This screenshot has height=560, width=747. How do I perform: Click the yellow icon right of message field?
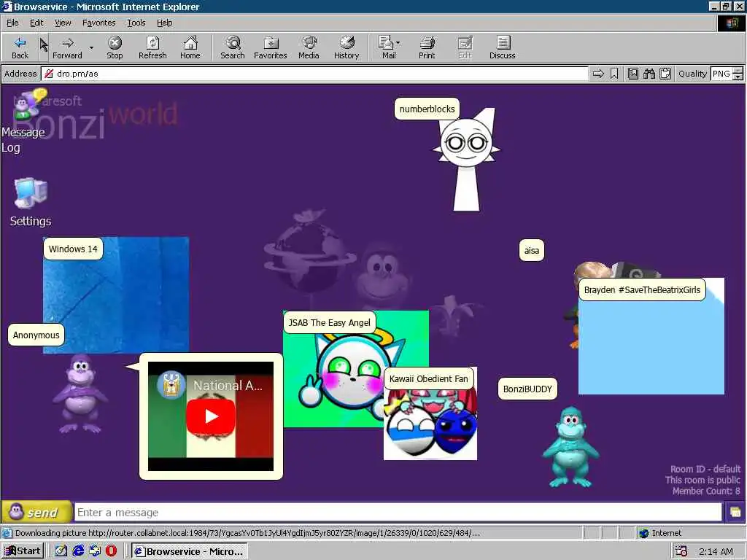735,513
